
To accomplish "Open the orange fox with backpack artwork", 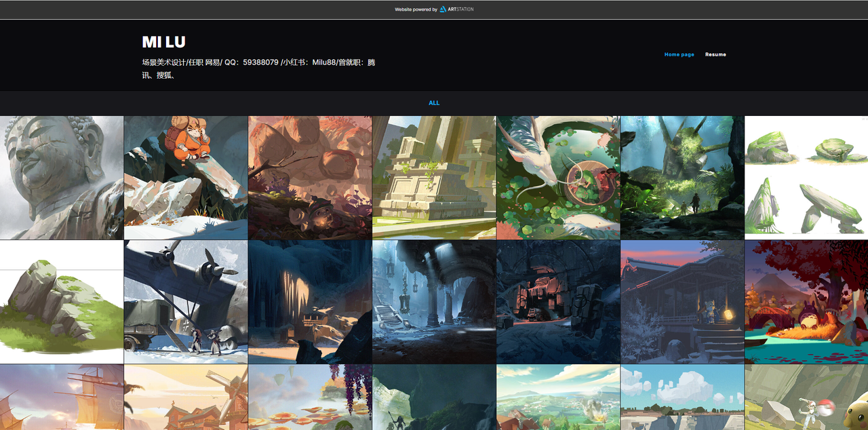I will click(x=186, y=178).
